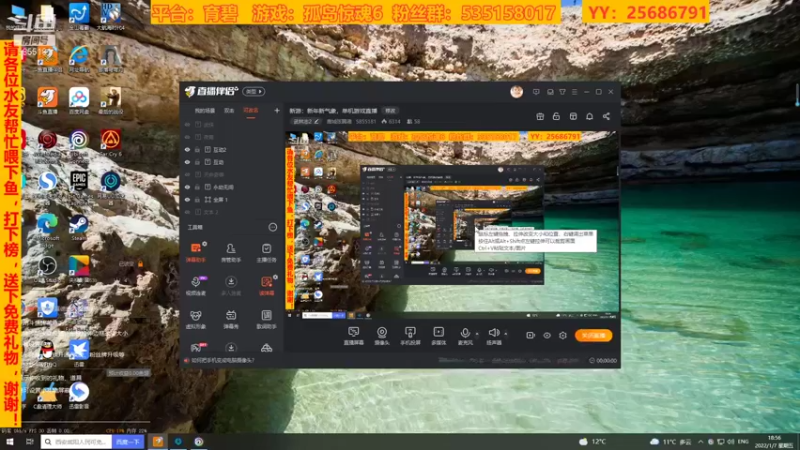Add a 多媒体 media source
Image resolution: width=800 pixels, height=450 pixels.
438,336
